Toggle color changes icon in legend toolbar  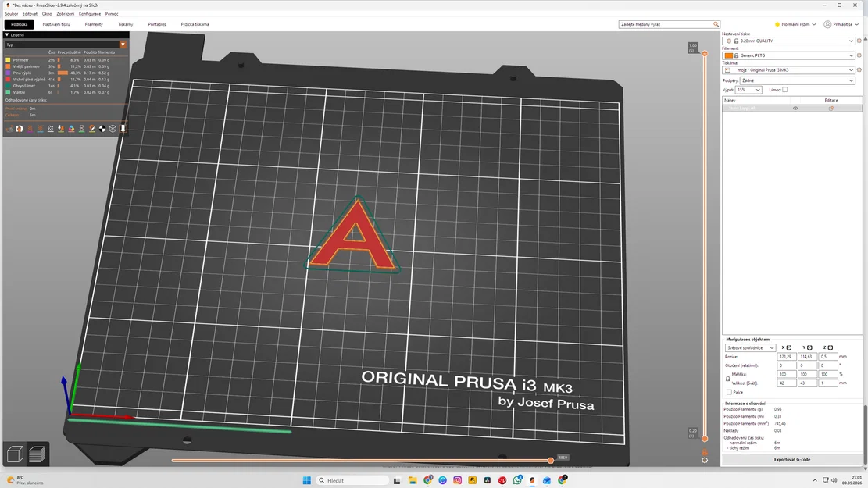71,128
